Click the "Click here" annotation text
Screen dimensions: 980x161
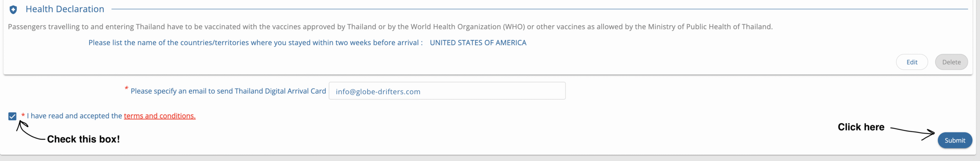pyautogui.click(x=861, y=127)
